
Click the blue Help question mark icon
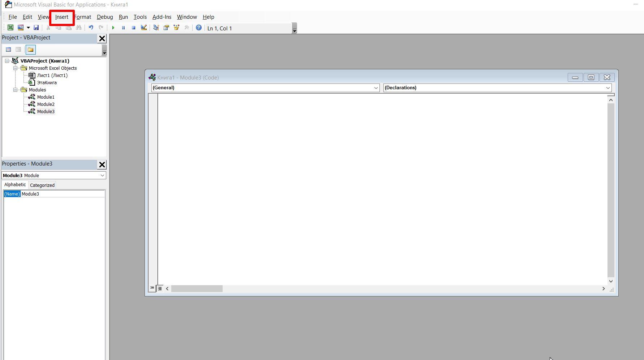tap(198, 28)
